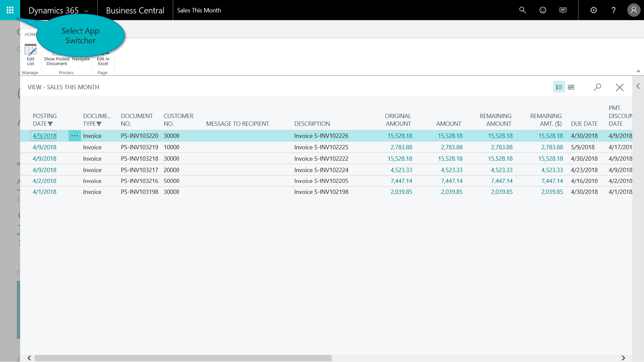This screenshot has height=362, width=644.
Task: Open posting date 4/2/2018 entry
Action: coord(44,181)
